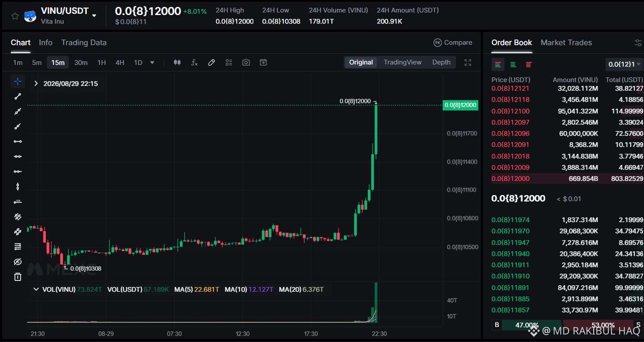Open the chart list settings icon
644x342 pixels.
click(x=228, y=62)
